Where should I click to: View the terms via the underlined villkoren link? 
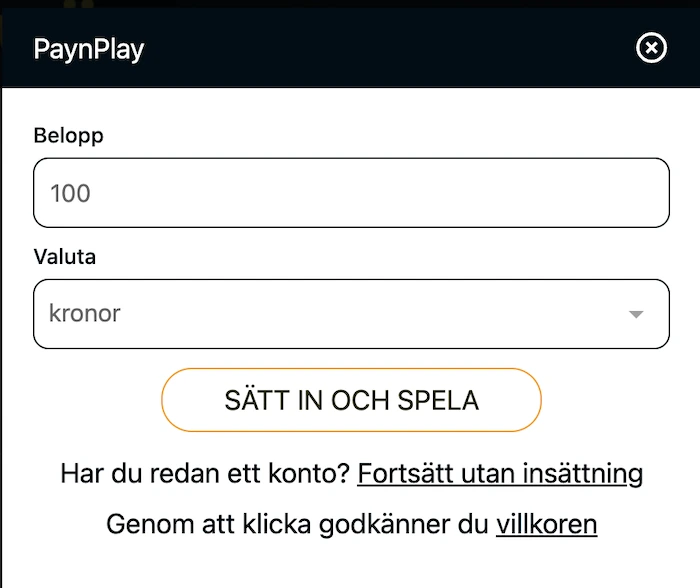tap(546, 524)
